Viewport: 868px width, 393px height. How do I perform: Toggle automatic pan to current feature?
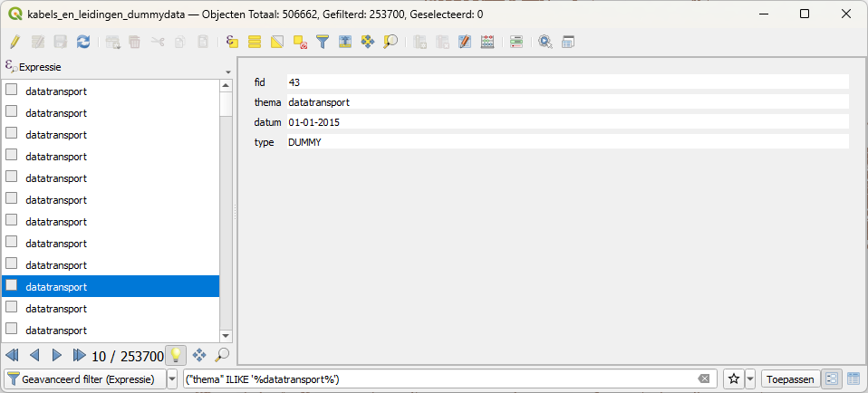pyautogui.click(x=199, y=355)
